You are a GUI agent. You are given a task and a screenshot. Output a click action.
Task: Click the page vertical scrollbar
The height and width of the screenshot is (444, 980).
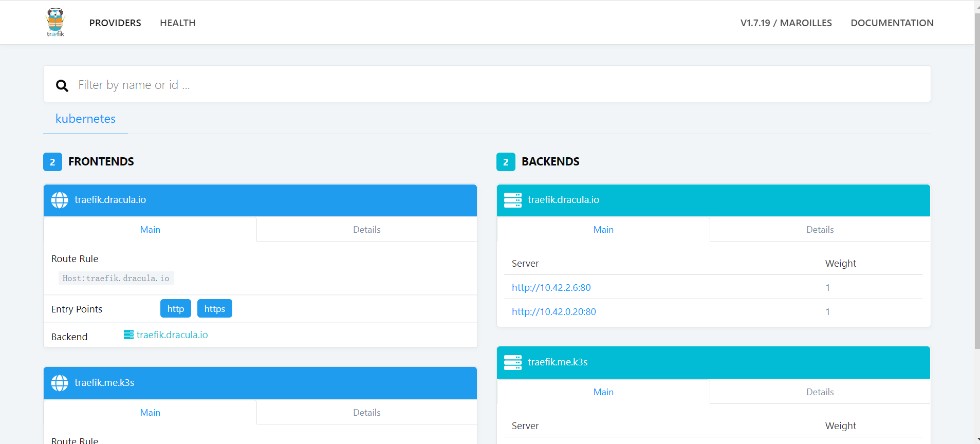(x=977, y=180)
